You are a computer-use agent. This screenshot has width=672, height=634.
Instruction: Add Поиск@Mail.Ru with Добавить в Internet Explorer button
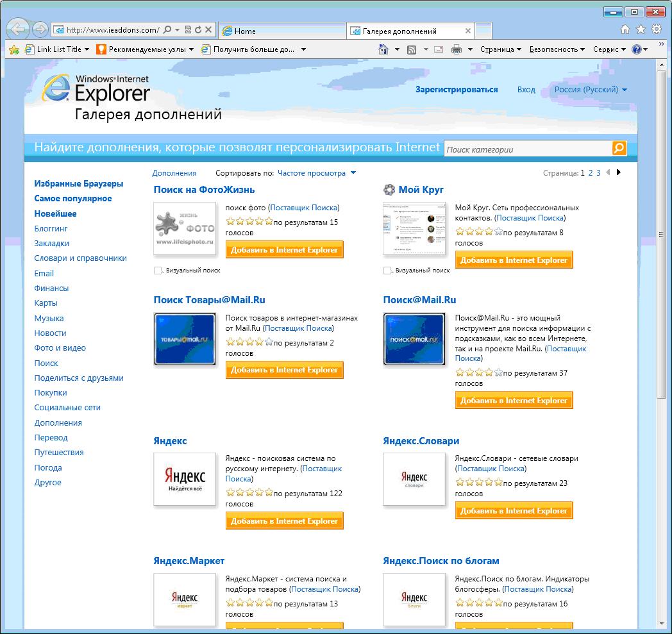click(x=514, y=401)
